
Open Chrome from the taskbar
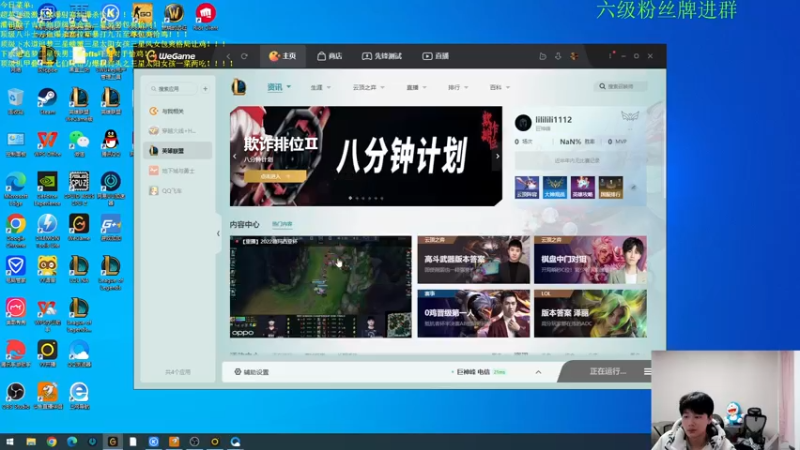(x=52, y=441)
